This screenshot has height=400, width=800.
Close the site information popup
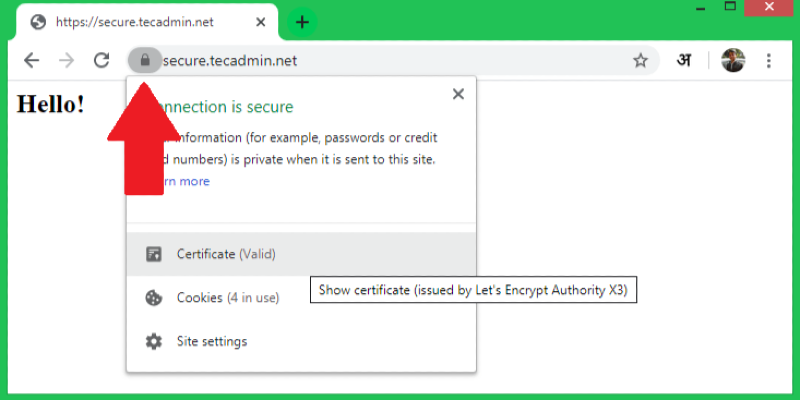[458, 94]
